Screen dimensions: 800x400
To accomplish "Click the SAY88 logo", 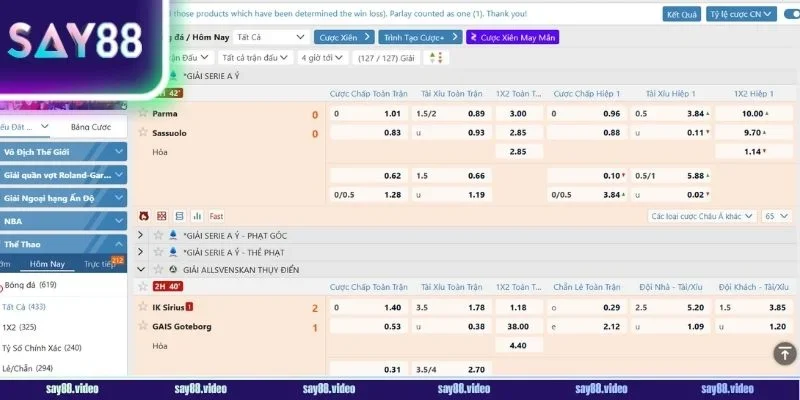I will coord(75,41).
